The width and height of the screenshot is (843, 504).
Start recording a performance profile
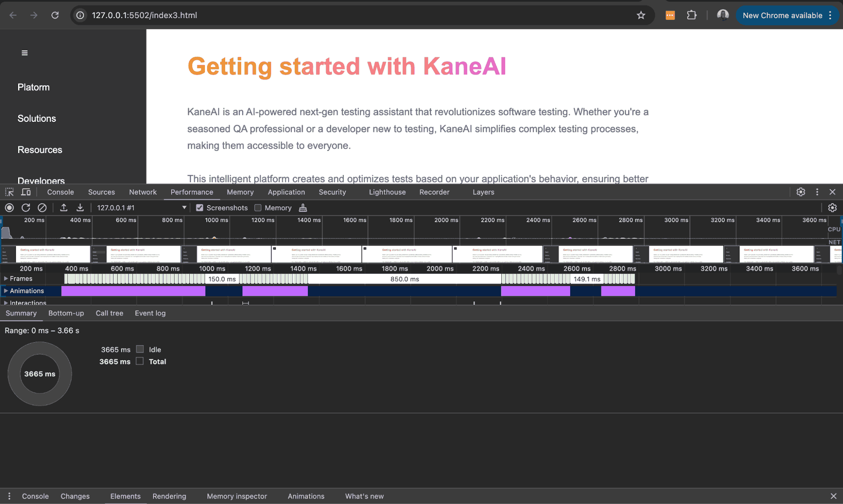[x=9, y=208]
